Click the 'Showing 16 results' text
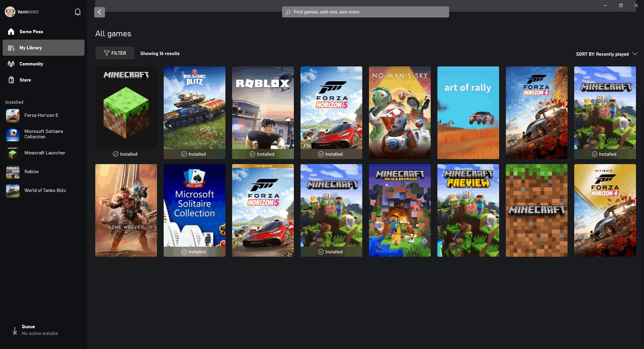The width and height of the screenshot is (644, 349). 160,53
